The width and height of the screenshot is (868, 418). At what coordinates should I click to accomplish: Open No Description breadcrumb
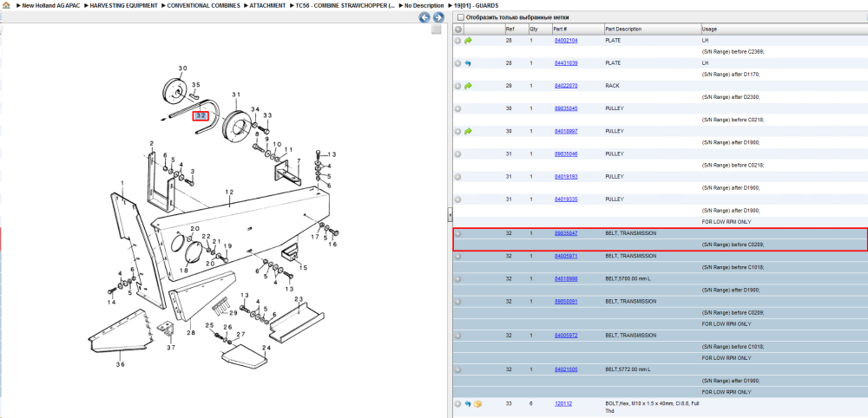(x=424, y=5)
